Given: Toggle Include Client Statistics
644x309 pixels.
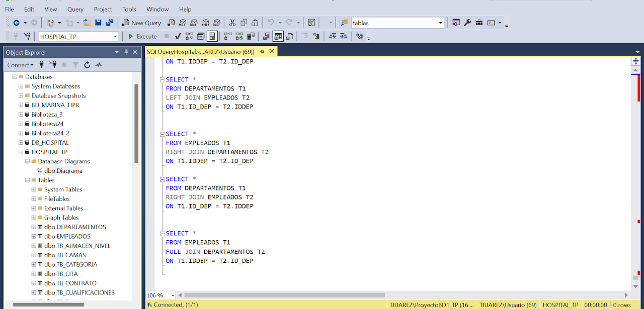Looking at the screenshot, I should [x=251, y=36].
